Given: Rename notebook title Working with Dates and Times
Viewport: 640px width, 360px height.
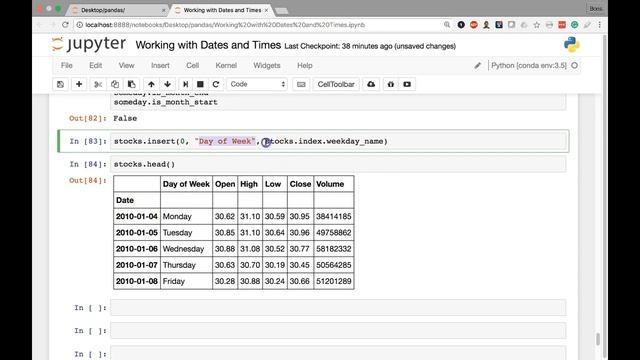Looking at the screenshot, I should coord(208,45).
